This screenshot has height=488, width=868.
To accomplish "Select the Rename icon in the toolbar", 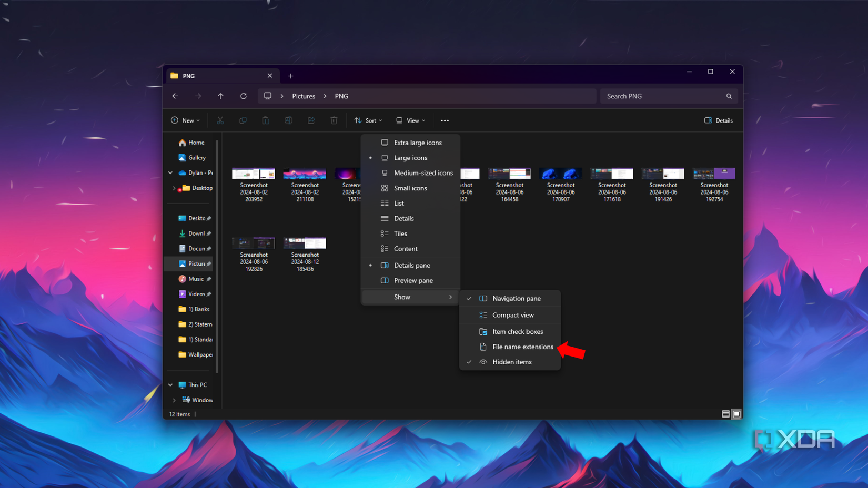I will (x=288, y=120).
